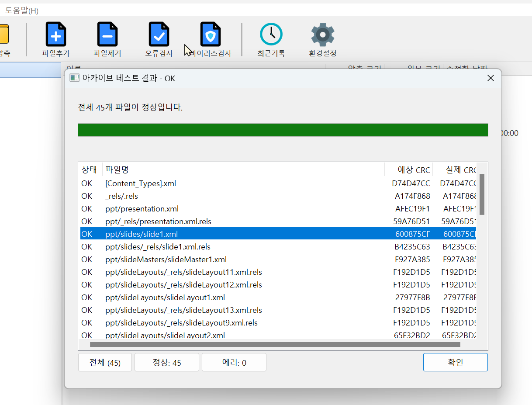The height and width of the screenshot is (405, 532).
Task: Click the 파일추가 add file icon
Action: (x=56, y=35)
